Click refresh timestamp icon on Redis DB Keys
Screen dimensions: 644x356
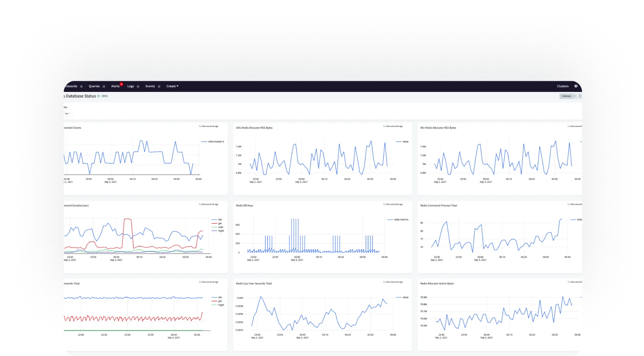click(x=384, y=204)
